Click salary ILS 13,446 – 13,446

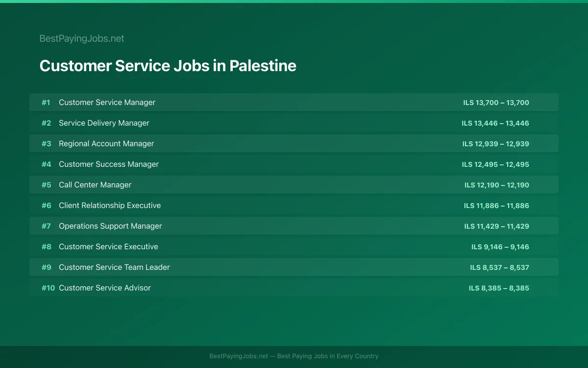tap(495, 123)
